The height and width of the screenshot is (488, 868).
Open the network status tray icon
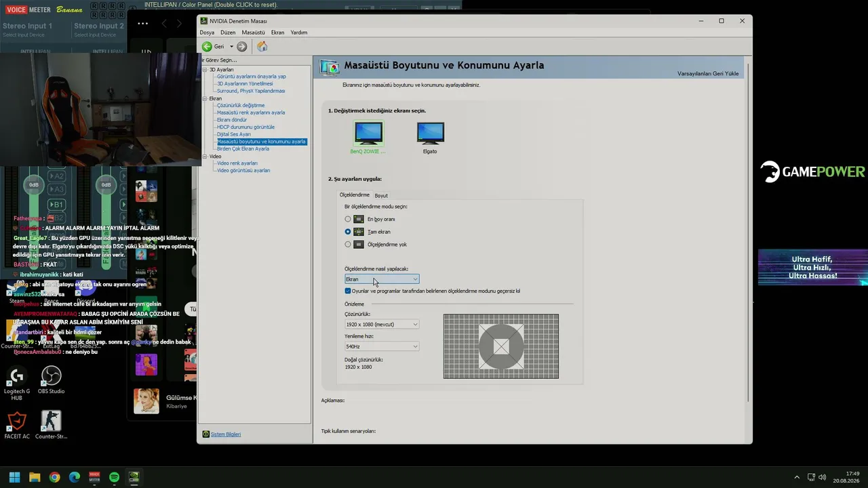click(x=812, y=477)
